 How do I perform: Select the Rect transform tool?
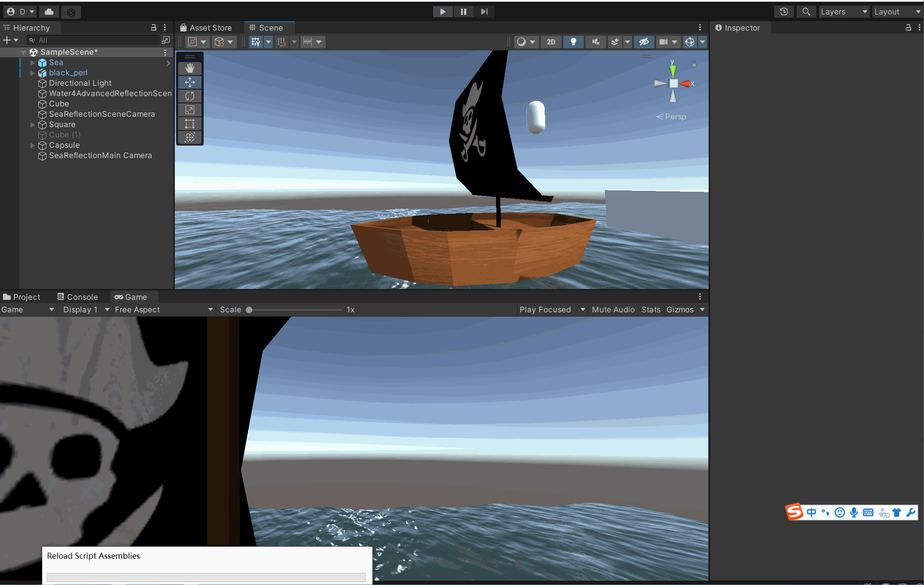[x=189, y=124]
